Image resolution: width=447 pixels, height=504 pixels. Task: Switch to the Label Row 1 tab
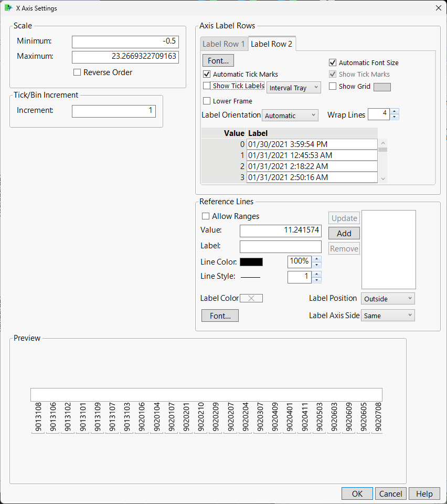[x=223, y=44]
